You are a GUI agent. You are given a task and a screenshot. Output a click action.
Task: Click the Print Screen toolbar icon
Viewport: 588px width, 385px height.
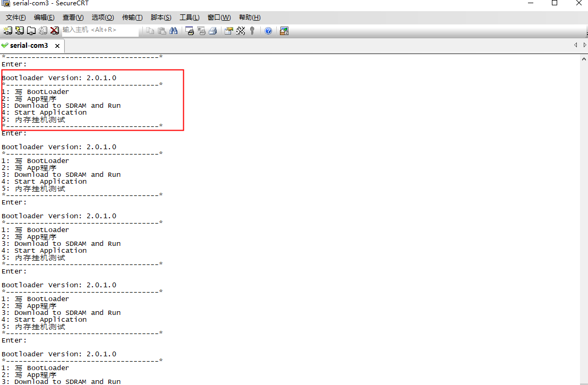click(x=190, y=31)
